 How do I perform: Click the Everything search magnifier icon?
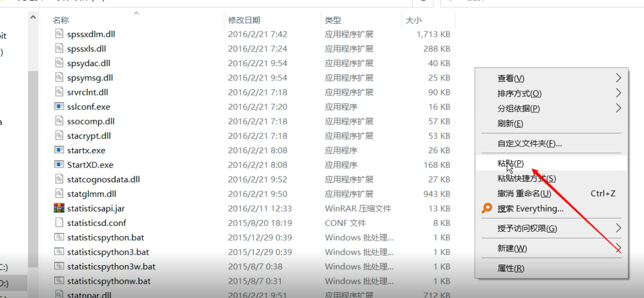487,209
